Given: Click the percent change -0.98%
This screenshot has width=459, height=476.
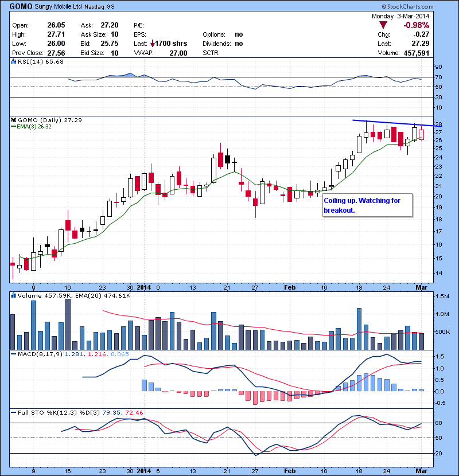Looking at the screenshot, I should (416, 25).
